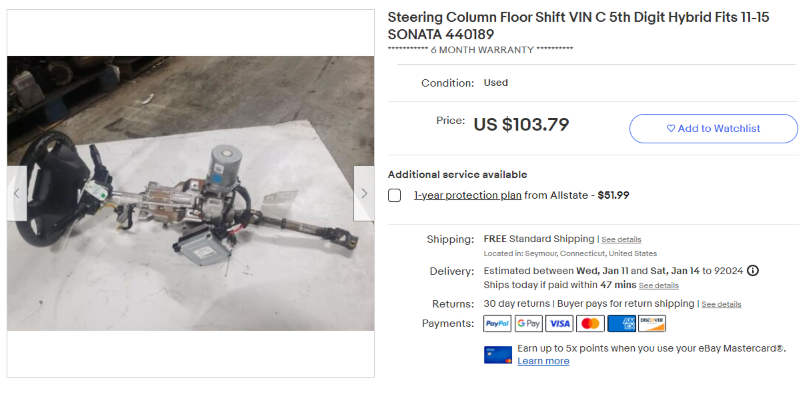
Task: See details for the delivery estimate
Action: pos(658,286)
